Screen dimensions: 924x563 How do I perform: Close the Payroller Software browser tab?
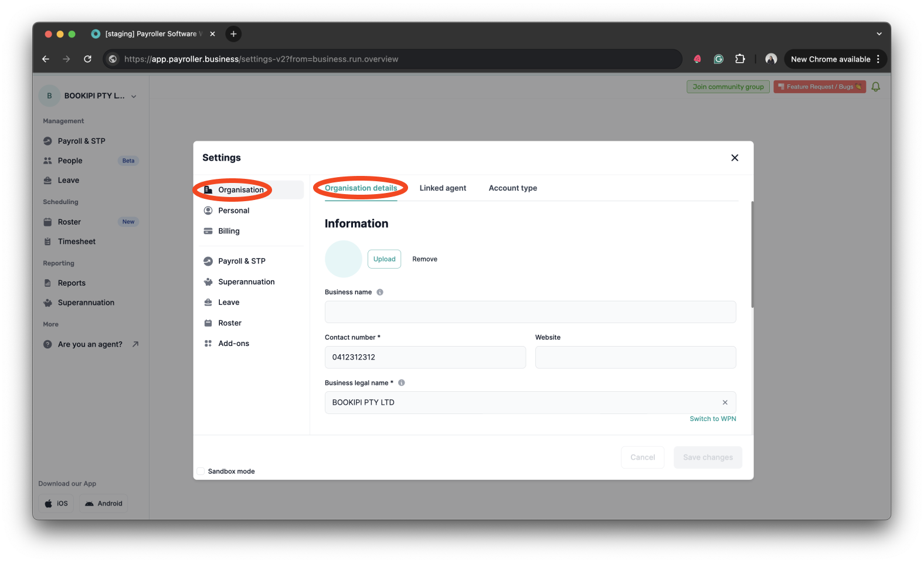(212, 34)
